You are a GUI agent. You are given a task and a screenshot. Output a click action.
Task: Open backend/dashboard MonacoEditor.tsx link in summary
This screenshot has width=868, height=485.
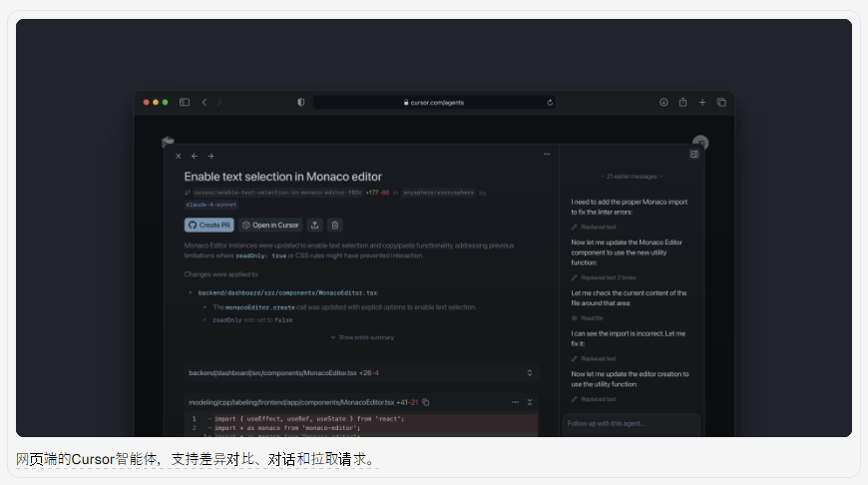point(288,292)
